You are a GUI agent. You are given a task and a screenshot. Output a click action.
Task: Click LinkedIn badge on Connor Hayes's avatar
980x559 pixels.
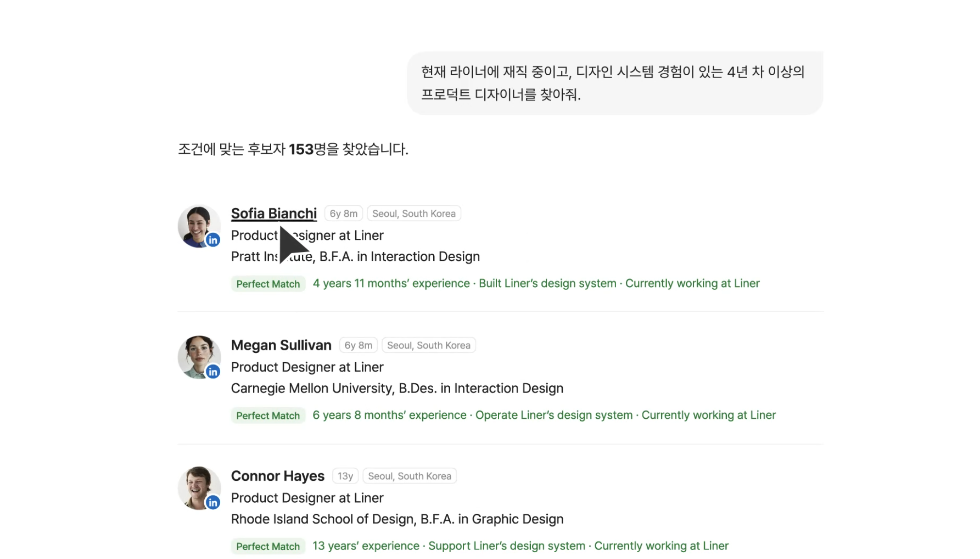point(212,503)
